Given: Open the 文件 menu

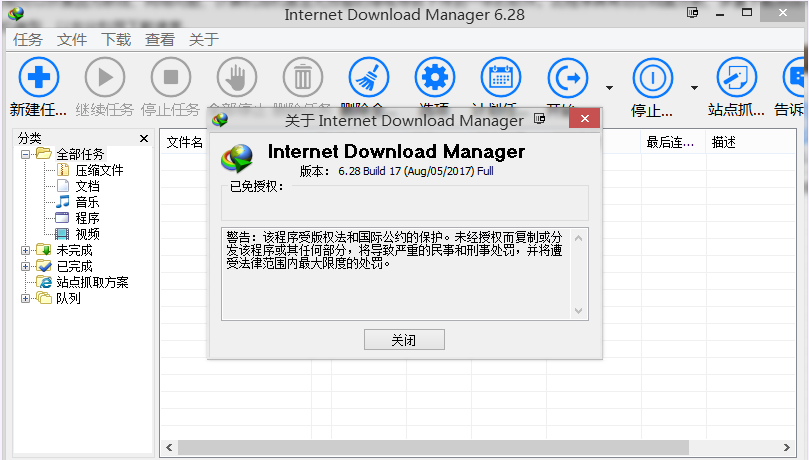Looking at the screenshot, I should coord(72,40).
